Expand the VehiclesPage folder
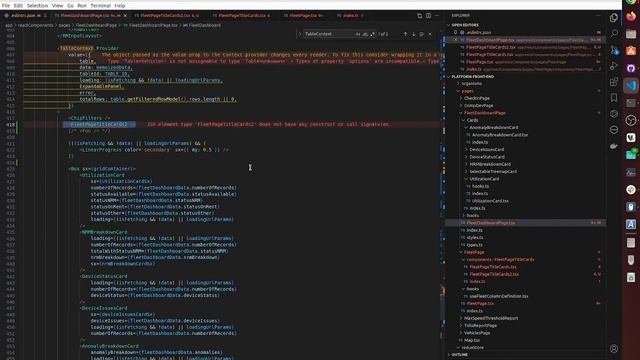Screen dimensions: 640x360 [x=477, y=333]
